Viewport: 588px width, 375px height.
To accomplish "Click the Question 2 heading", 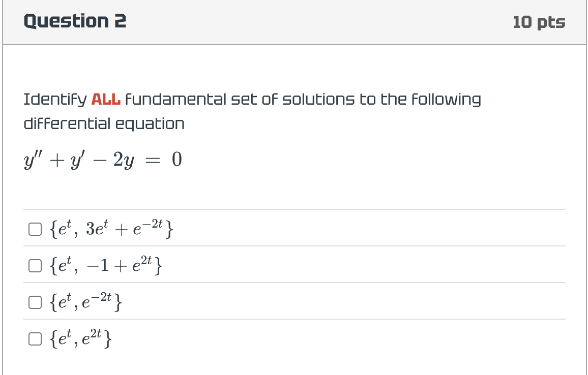I will (x=75, y=21).
